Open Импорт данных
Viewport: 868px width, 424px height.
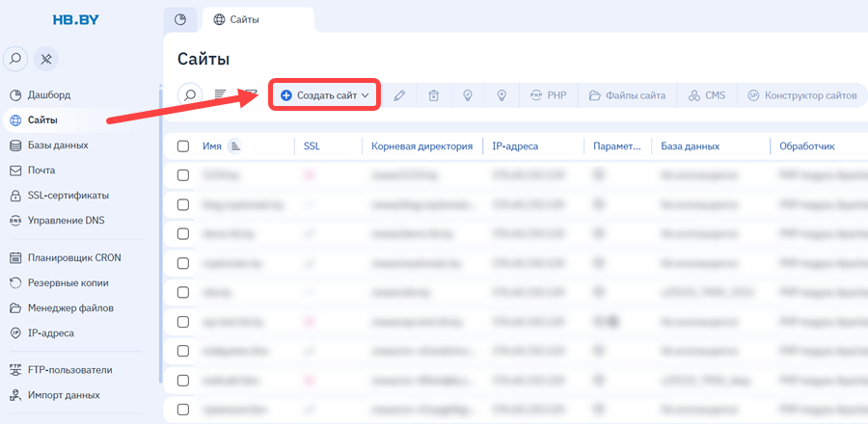[64, 395]
